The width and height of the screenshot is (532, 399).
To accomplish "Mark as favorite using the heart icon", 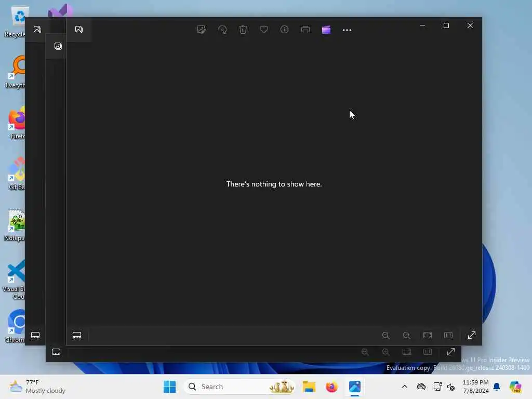I will click(x=263, y=30).
